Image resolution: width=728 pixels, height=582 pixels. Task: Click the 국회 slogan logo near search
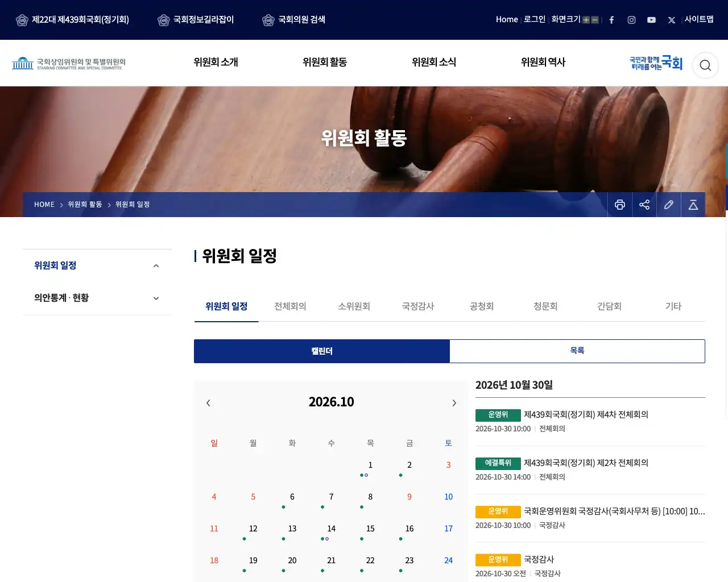point(656,63)
